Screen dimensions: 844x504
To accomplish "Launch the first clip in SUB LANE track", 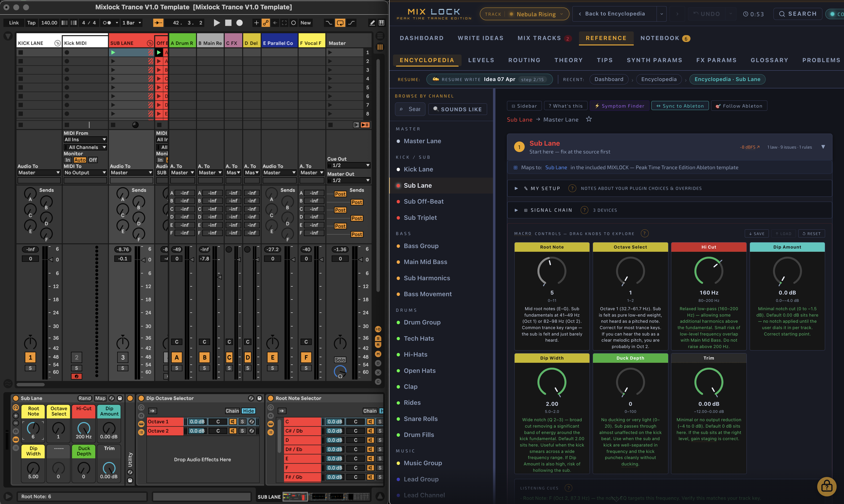I will tap(113, 52).
